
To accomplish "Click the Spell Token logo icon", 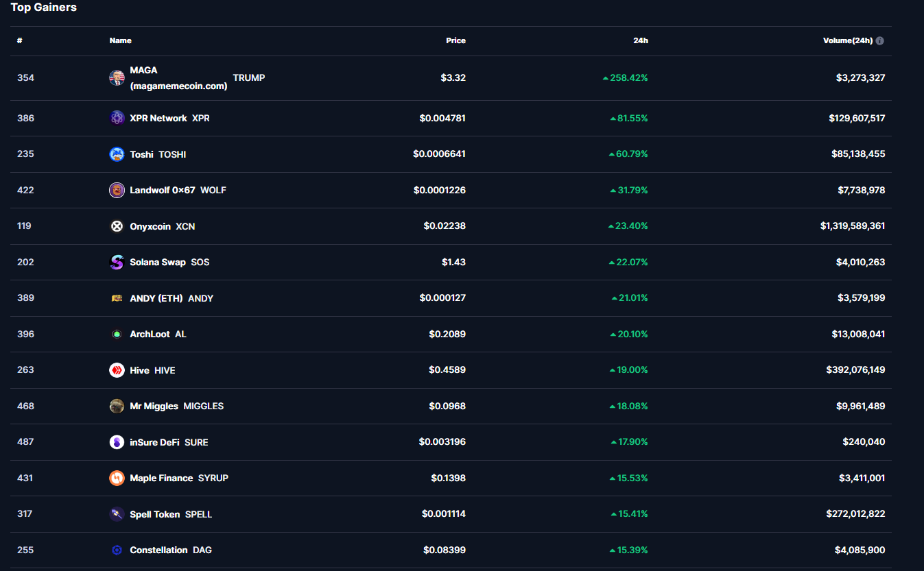I will [x=117, y=514].
